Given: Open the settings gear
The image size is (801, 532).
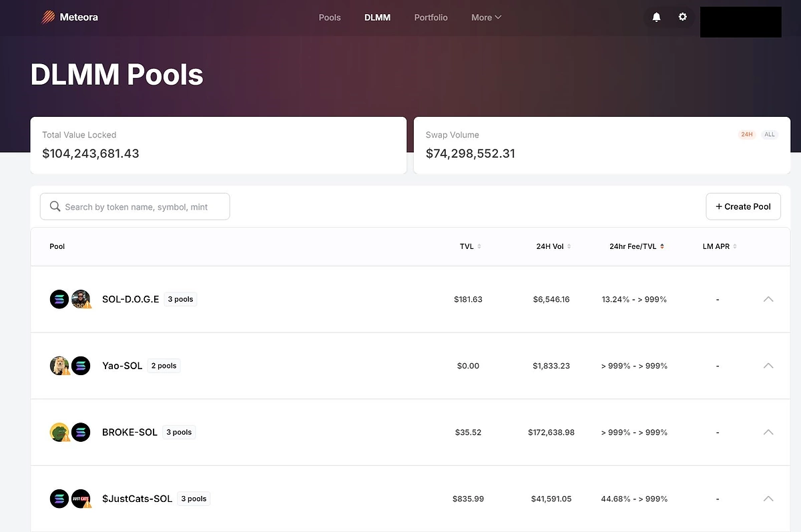Looking at the screenshot, I should 683,17.
